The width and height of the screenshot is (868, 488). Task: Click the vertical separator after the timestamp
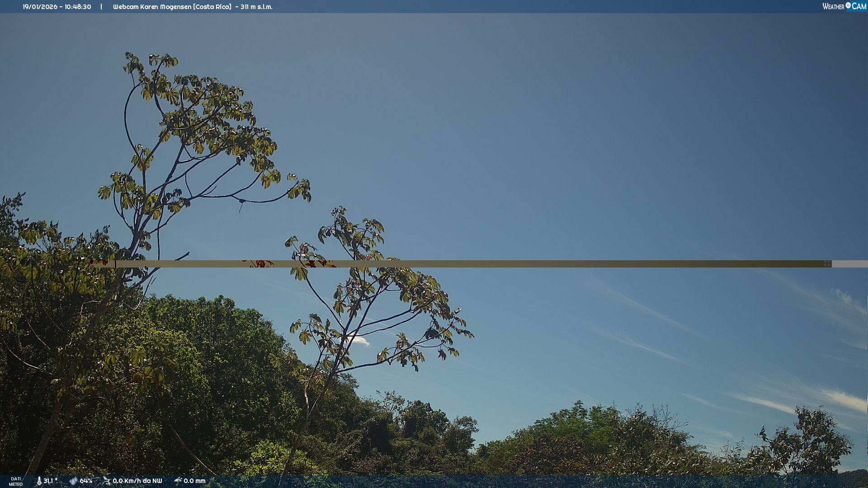coord(101,7)
